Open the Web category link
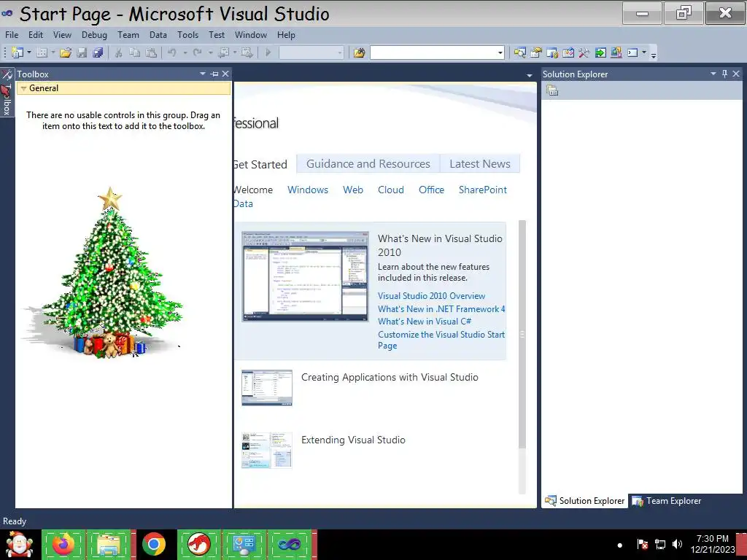 point(353,190)
